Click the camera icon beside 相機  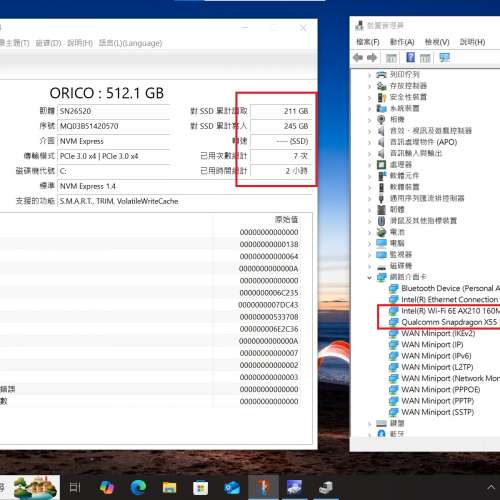(x=381, y=119)
